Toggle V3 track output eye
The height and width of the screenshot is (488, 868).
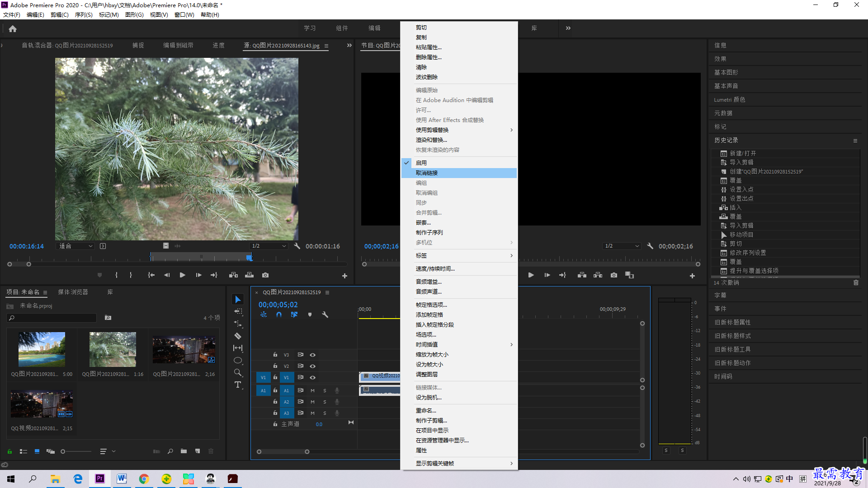click(x=312, y=355)
